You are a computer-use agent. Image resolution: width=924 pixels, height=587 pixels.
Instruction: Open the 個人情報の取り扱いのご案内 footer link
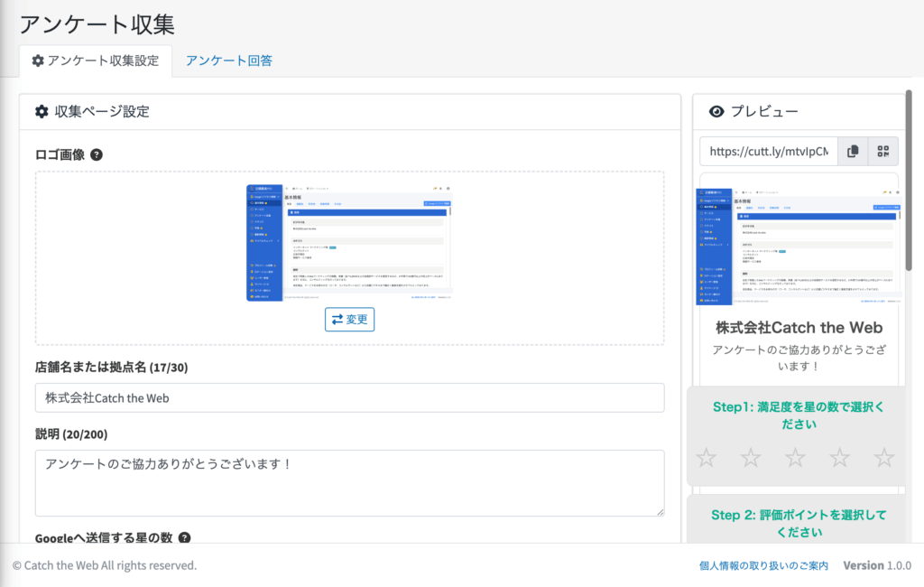click(x=763, y=565)
